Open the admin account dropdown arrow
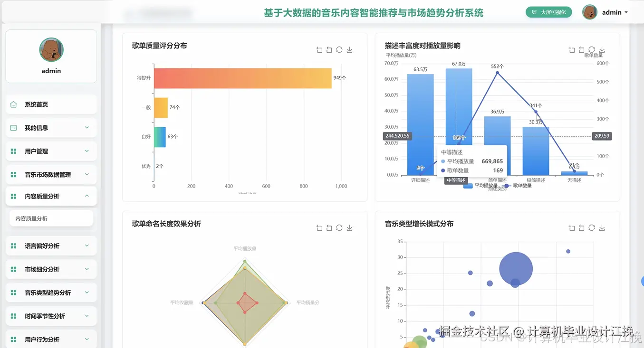 [626, 13]
